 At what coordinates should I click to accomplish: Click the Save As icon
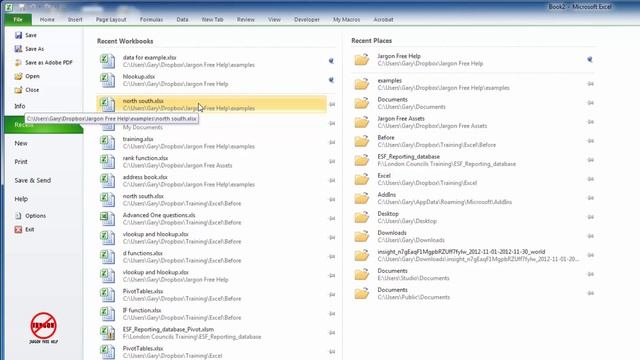pos(18,49)
